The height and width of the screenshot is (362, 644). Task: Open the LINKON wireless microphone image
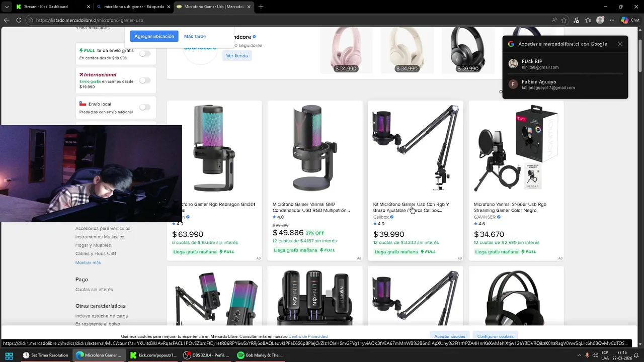click(x=315, y=298)
